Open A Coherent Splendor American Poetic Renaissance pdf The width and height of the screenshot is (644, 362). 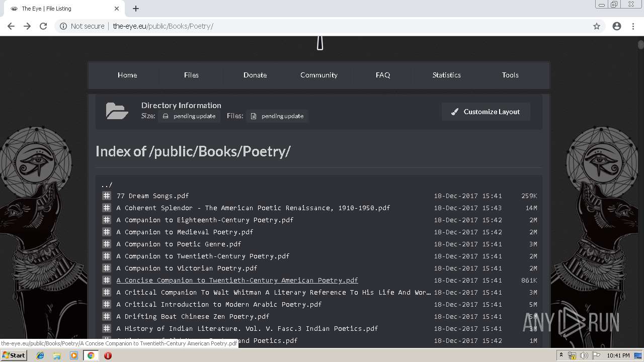point(253,208)
